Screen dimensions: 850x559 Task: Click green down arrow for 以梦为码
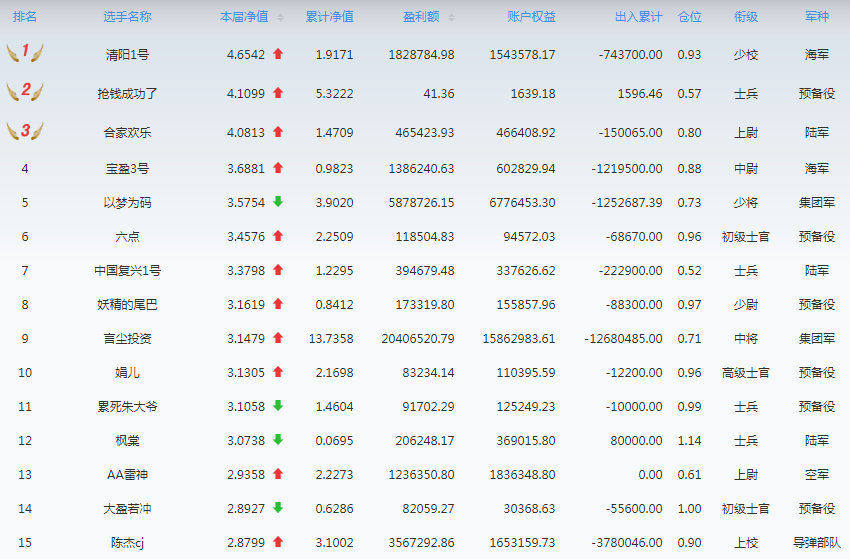pos(278,202)
